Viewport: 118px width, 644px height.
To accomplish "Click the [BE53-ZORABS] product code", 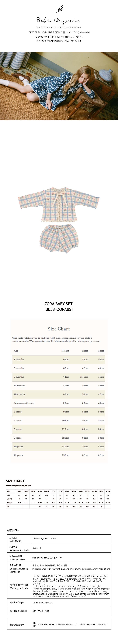I will coord(58,309).
